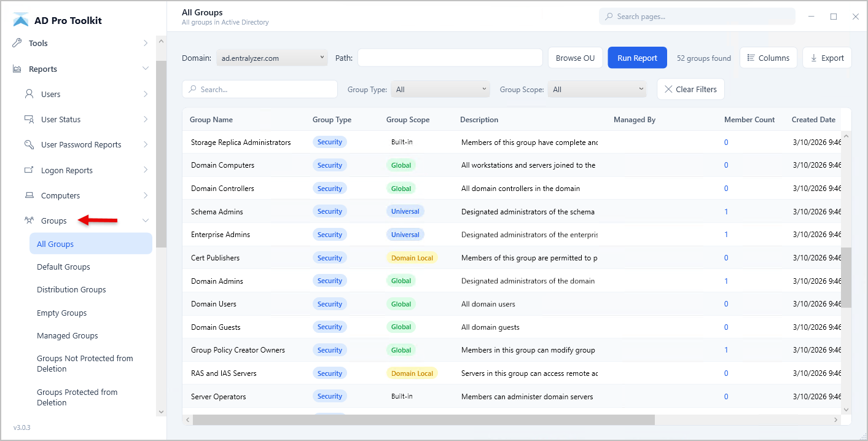Click the User Password Reports key icon

[x=29, y=144]
